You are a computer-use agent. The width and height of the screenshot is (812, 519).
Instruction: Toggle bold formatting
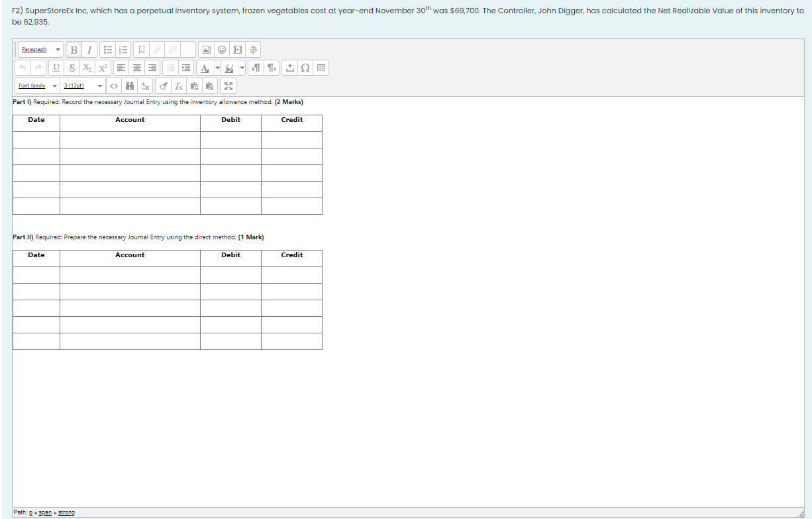tap(74, 50)
